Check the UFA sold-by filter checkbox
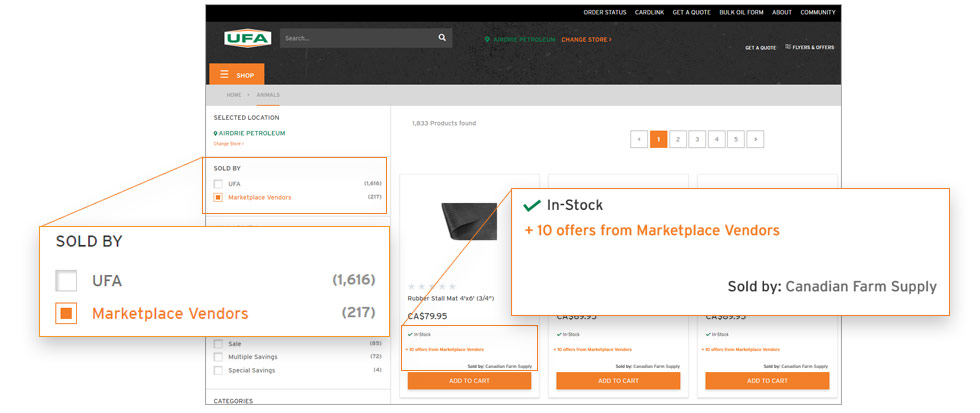The image size is (980, 413). (x=218, y=184)
